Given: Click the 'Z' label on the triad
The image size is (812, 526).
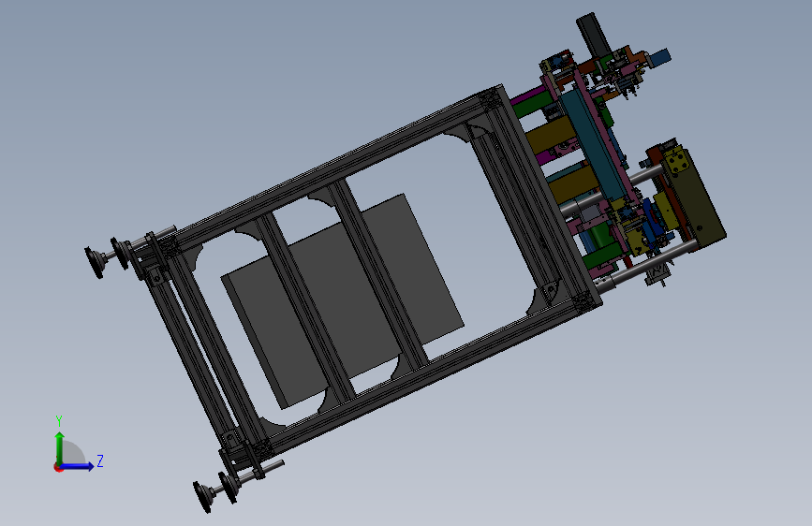Looking at the screenshot, I should pyautogui.click(x=100, y=460).
